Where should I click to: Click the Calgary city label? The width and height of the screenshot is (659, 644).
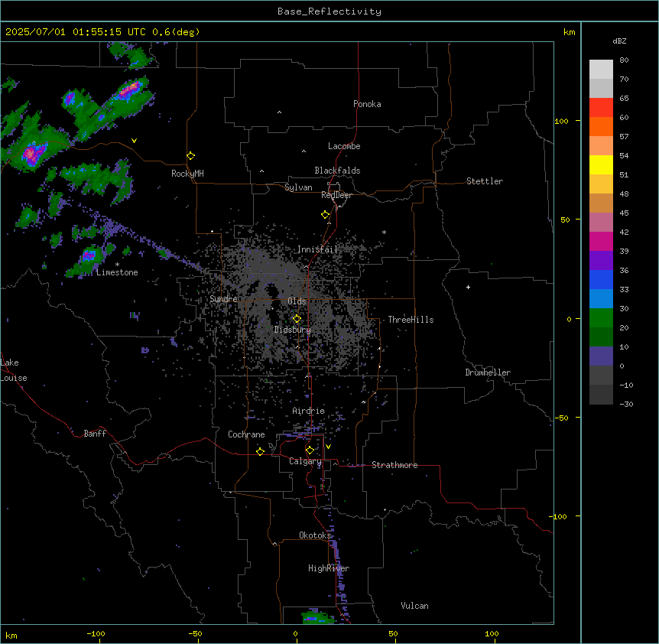tap(305, 461)
